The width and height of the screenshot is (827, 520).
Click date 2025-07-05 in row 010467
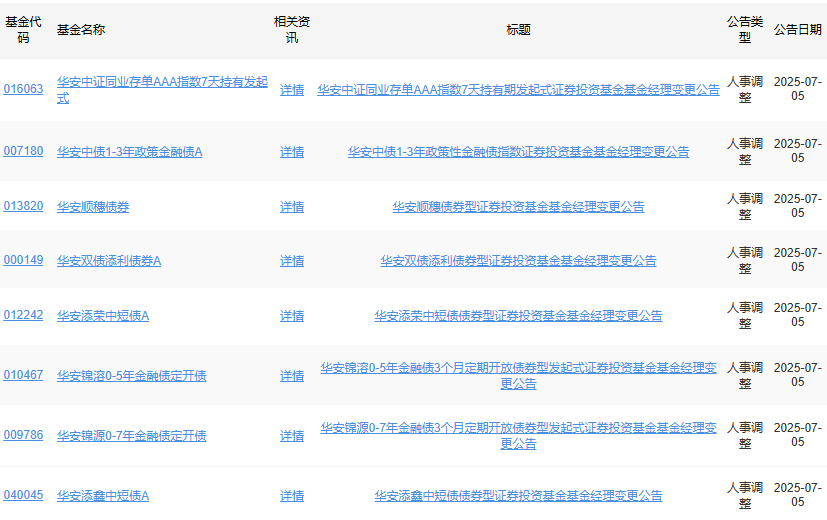797,375
